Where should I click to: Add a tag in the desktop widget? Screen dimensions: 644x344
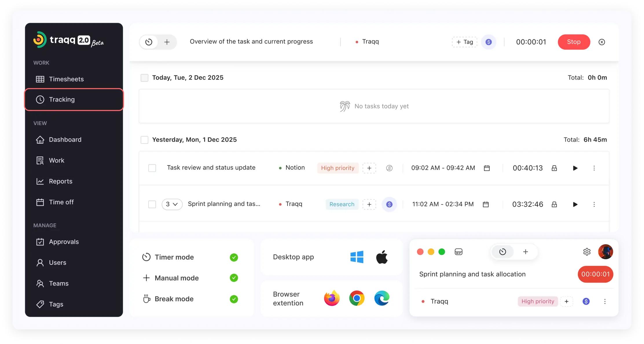click(x=566, y=301)
